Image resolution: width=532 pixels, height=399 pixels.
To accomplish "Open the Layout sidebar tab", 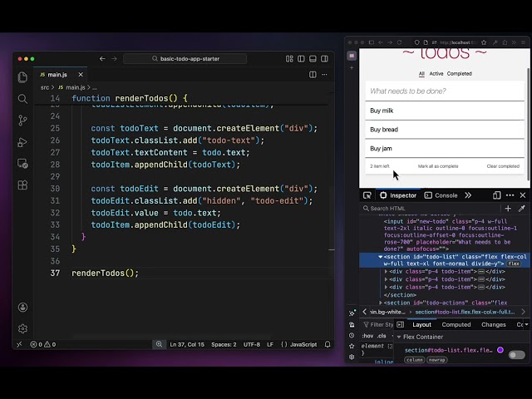I will (421, 325).
